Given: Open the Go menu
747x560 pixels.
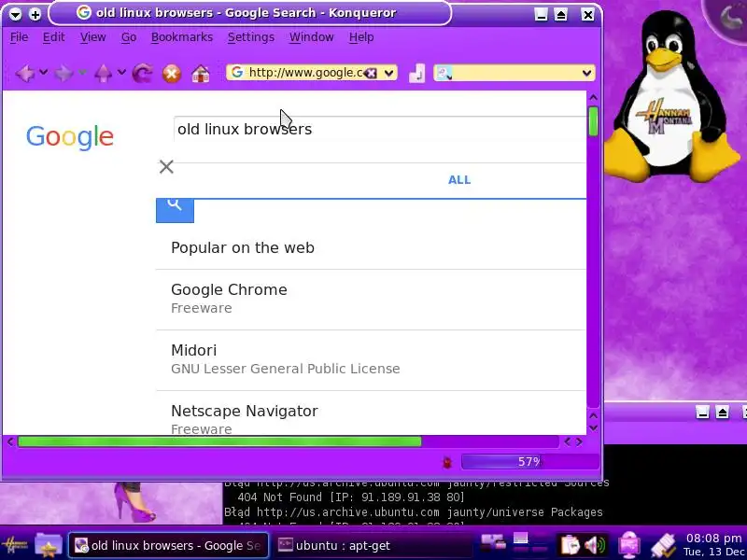Looking at the screenshot, I should pyautogui.click(x=129, y=37).
